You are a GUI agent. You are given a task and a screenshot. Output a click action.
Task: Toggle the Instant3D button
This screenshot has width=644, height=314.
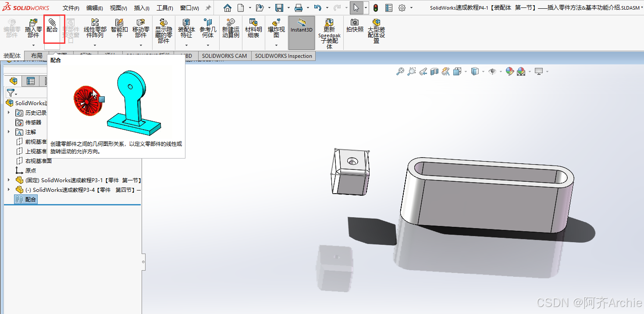302,32
